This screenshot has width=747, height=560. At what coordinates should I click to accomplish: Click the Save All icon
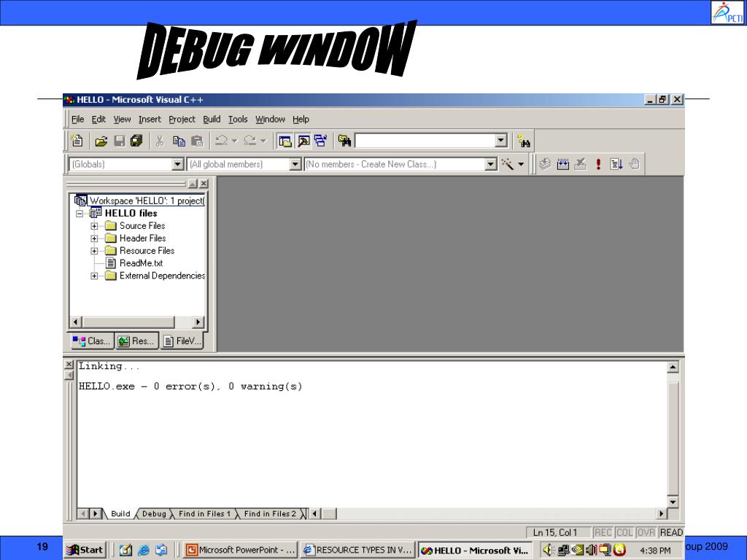[136, 141]
